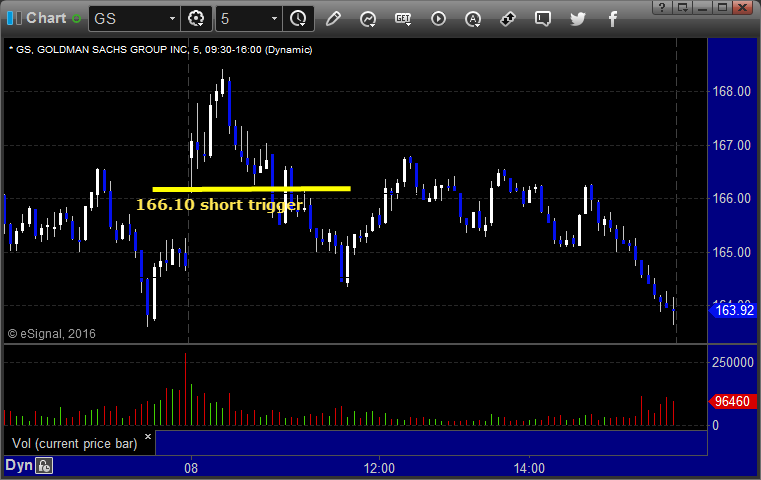Toggle the lock icon next to Dyn
This screenshot has height=480, width=761.
44,466
